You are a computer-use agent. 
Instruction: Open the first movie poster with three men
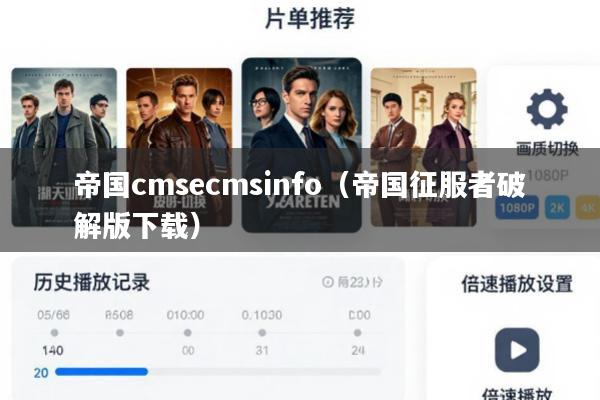tap(64, 147)
